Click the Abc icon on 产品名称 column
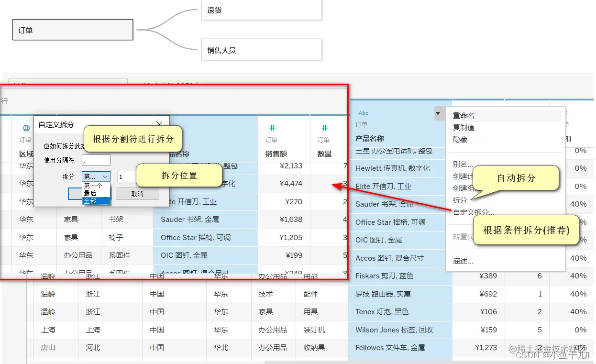This screenshot has height=364, width=596. 363,113
